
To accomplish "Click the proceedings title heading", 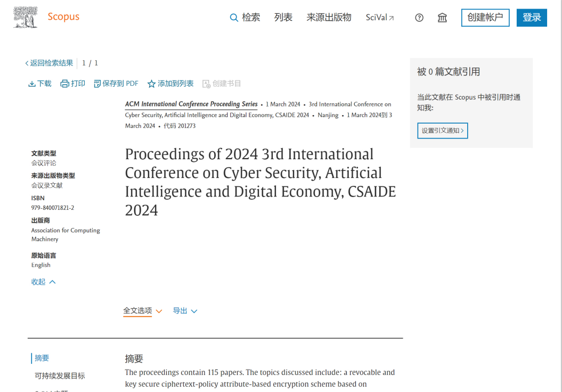I will point(260,182).
